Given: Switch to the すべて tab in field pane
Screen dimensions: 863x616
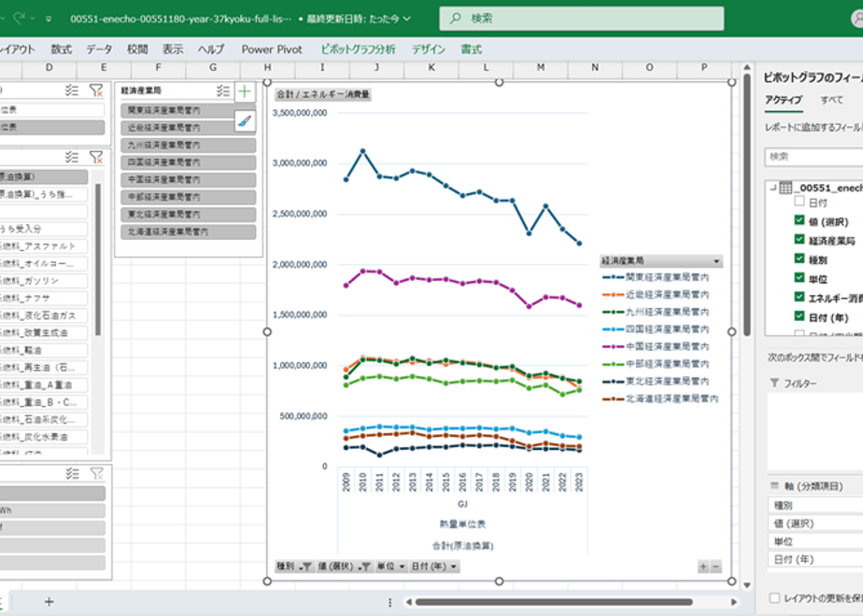Looking at the screenshot, I should (x=831, y=100).
